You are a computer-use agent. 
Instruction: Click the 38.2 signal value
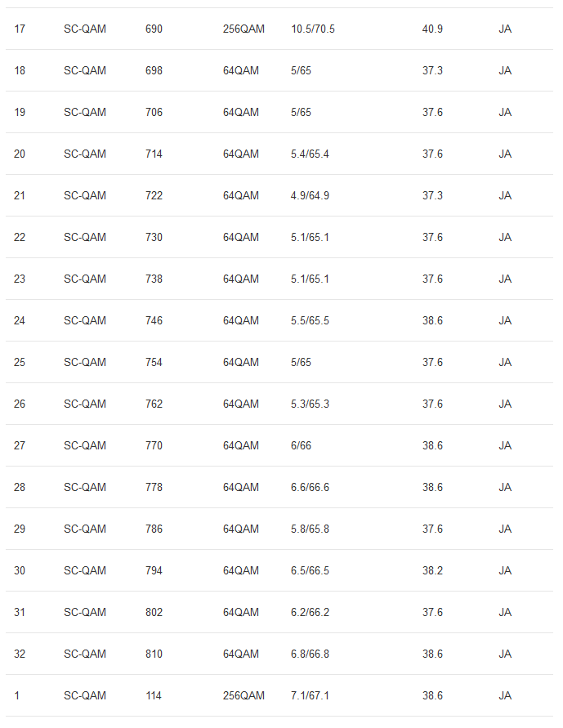(432, 571)
